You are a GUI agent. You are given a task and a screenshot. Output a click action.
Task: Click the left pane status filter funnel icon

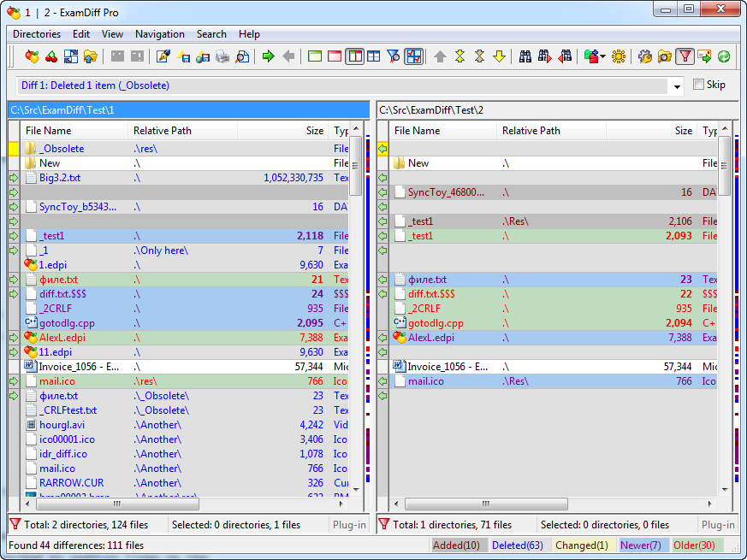coord(15,525)
